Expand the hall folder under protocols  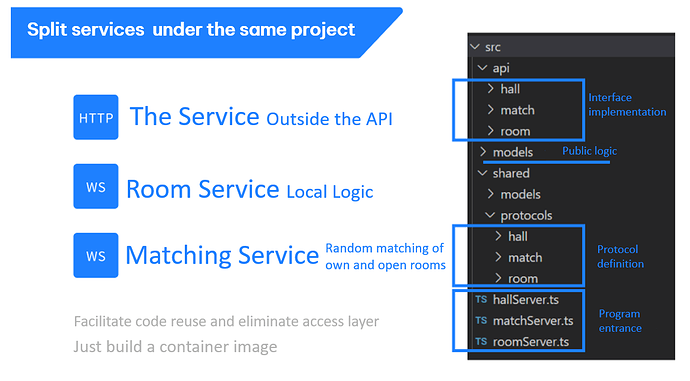498,236
